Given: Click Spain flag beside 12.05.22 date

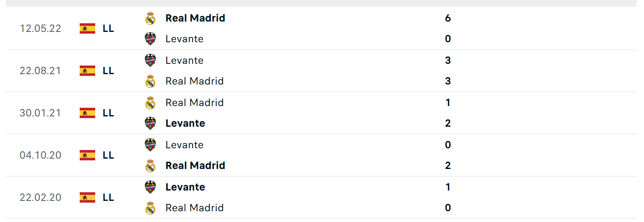Looking at the screenshot, I should point(87,28).
